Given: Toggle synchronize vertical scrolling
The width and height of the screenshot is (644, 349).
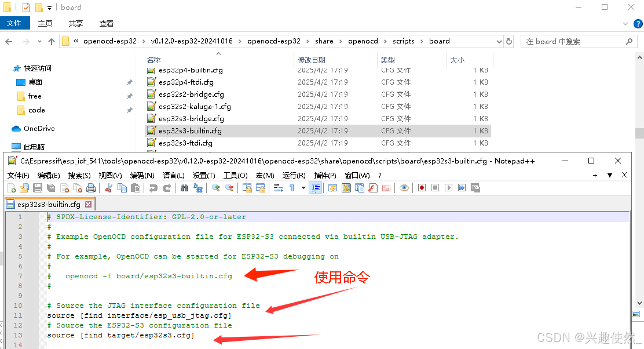Looking at the screenshot, I should (247, 188).
